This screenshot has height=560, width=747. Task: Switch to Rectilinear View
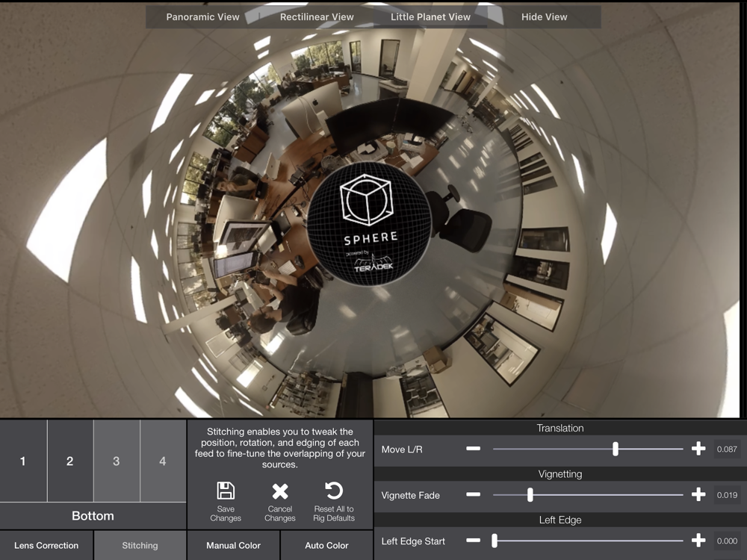[x=317, y=16]
